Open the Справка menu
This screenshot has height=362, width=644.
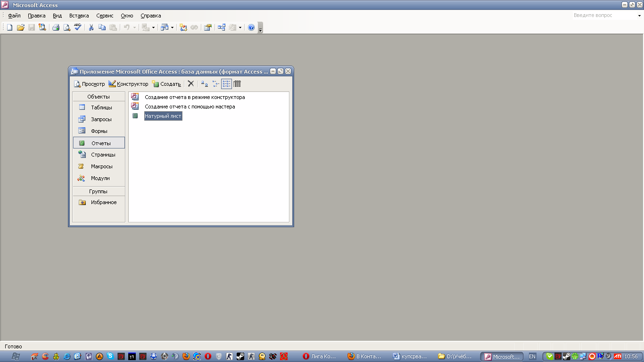(150, 16)
